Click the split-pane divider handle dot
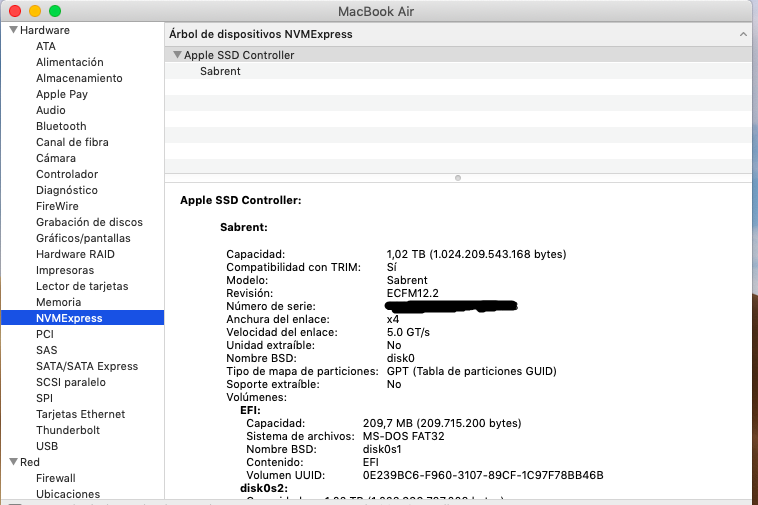758x505 pixels. point(458,178)
